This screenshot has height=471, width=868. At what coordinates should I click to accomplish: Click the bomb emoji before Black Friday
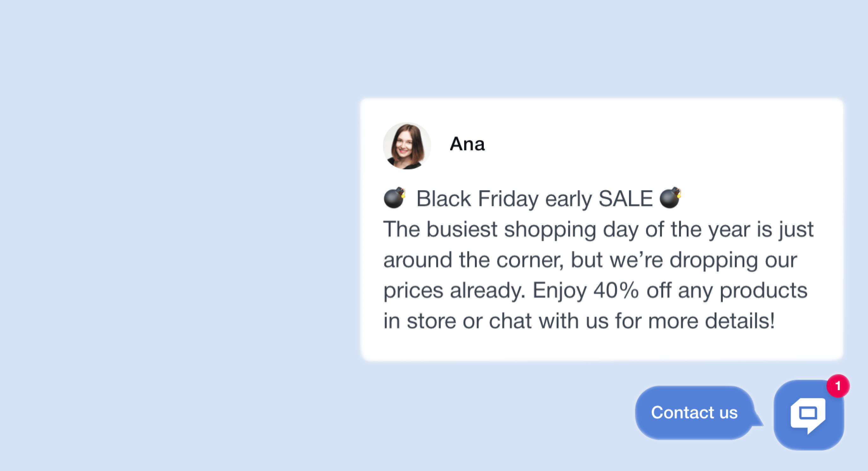click(x=394, y=198)
